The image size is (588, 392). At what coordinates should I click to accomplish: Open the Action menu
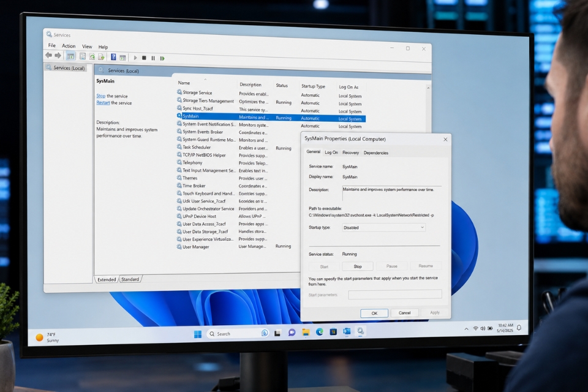69,46
